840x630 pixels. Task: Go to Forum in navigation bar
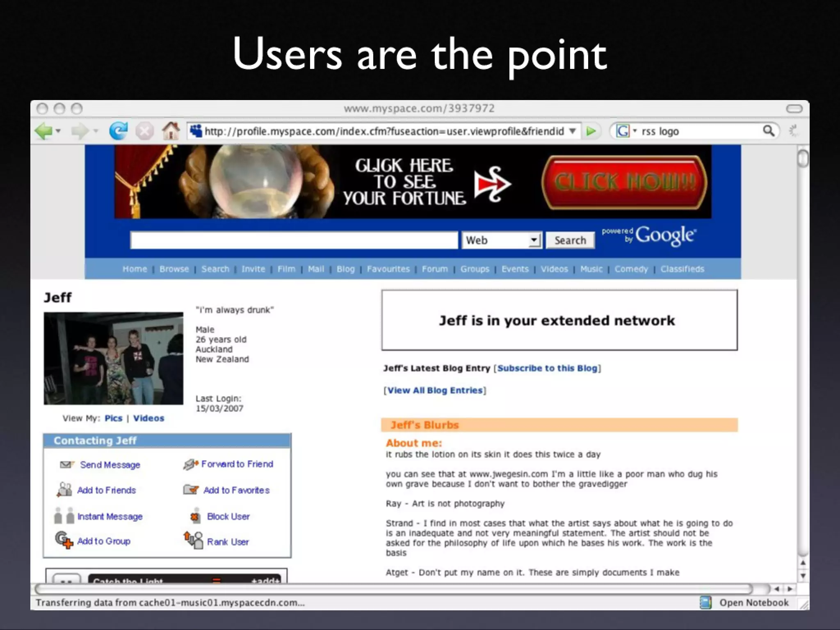pyautogui.click(x=435, y=269)
